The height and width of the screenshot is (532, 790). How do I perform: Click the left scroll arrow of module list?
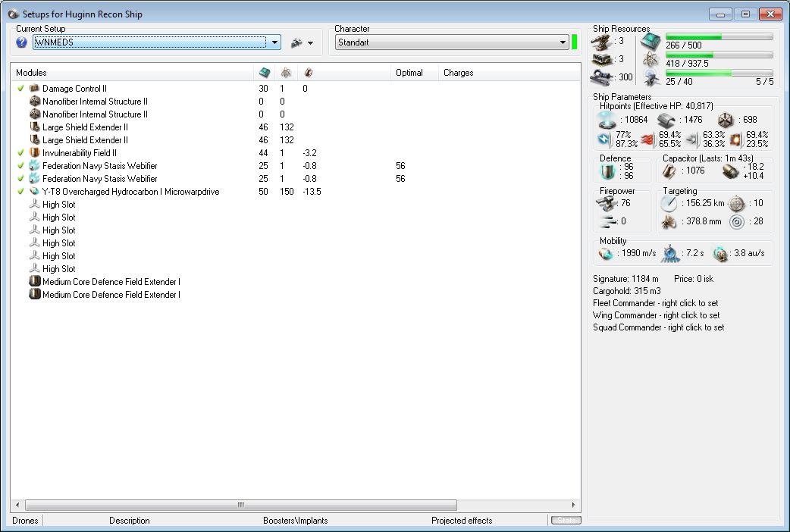(17, 504)
